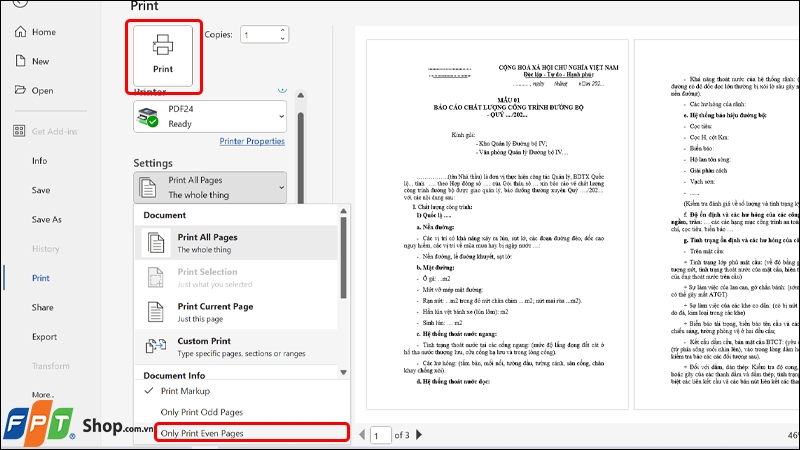
Task: Go to the next preview page
Action: pyautogui.click(x=419, y=435)
